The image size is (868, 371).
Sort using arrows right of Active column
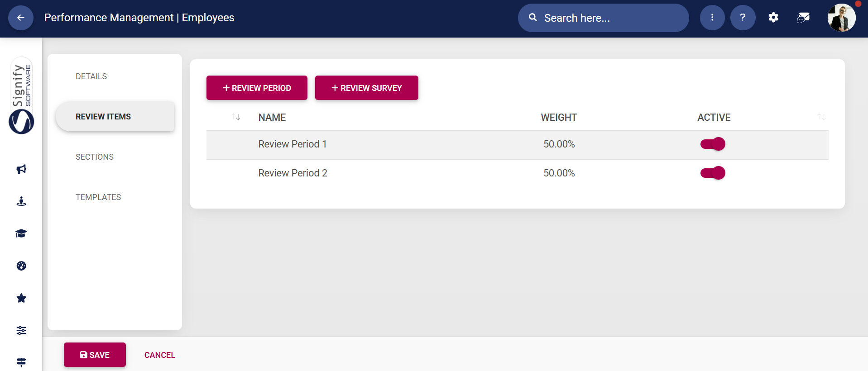pyautogui.click(x=821, y=117)
